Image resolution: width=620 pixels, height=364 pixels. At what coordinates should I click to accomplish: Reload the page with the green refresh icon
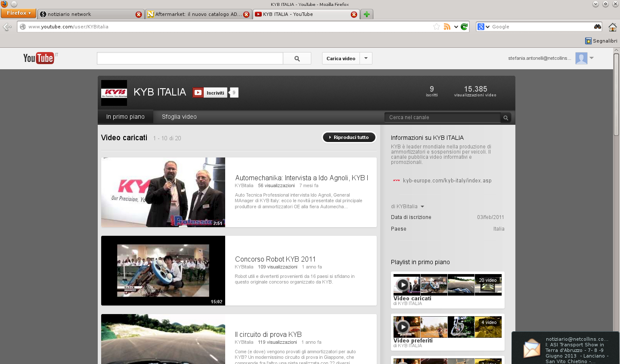[x=464, y=27]
